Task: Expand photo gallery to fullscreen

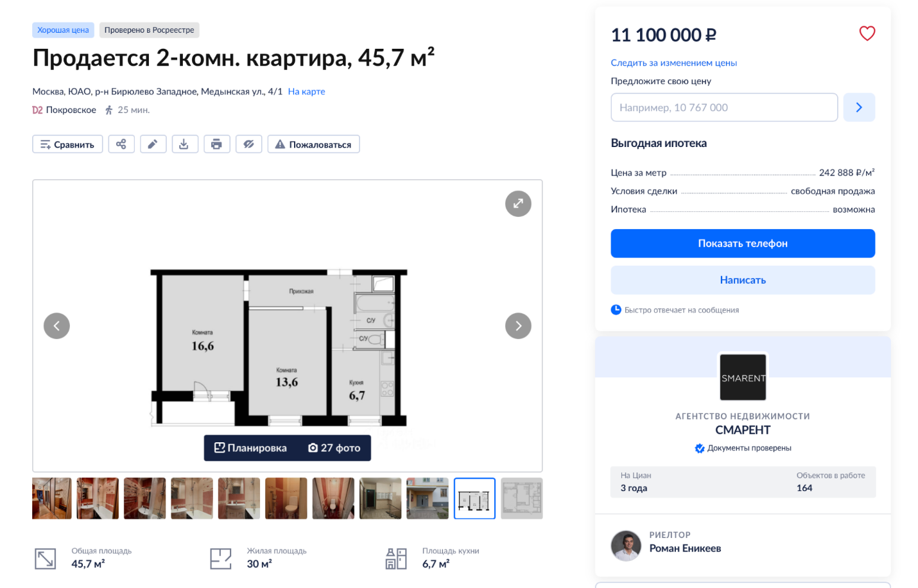Action: pyautogui.click(x=518, y=203)
